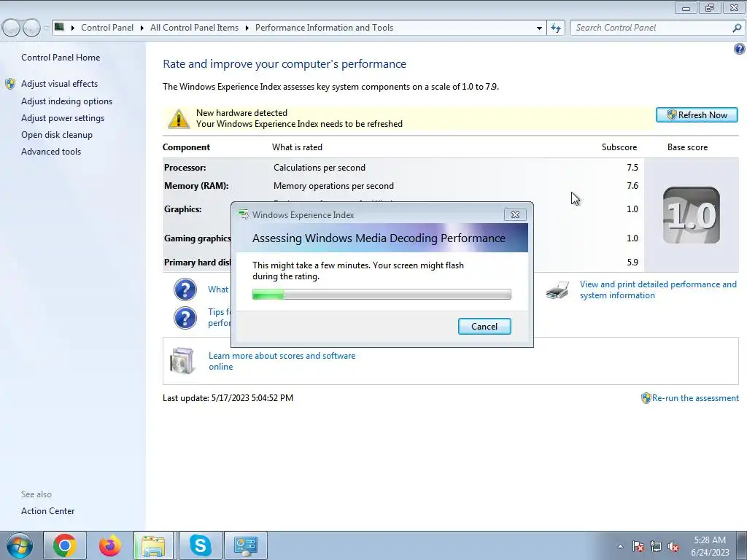The width and height of the screenshot is (747, 560).
Task: Expand the arrow before Control Panel breadcrumb
Action: click(x=73, y=28)
